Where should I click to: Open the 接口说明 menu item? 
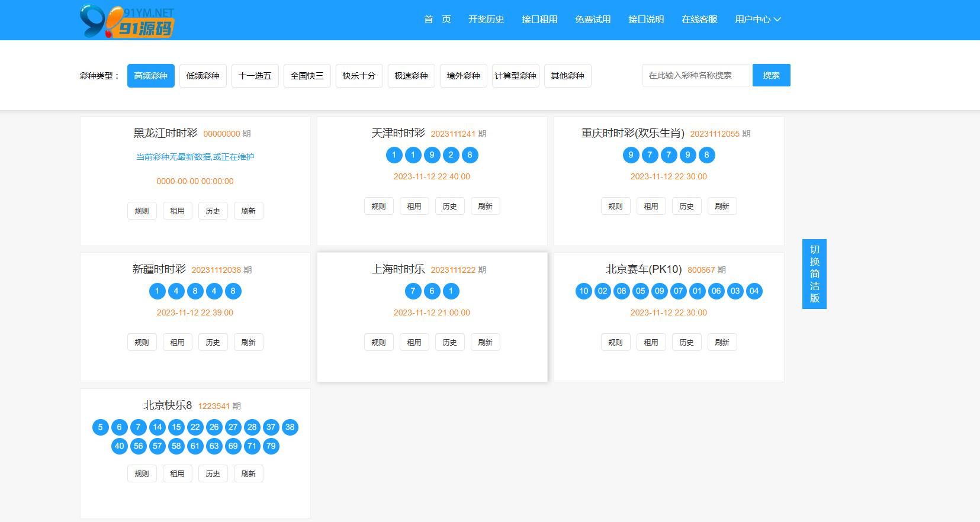click(x=646, y=20)
